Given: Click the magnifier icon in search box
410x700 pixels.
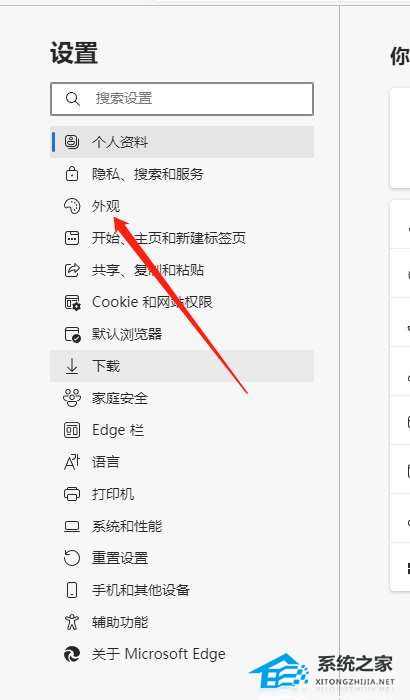Looking at the screenshot, I should point(72,98).
